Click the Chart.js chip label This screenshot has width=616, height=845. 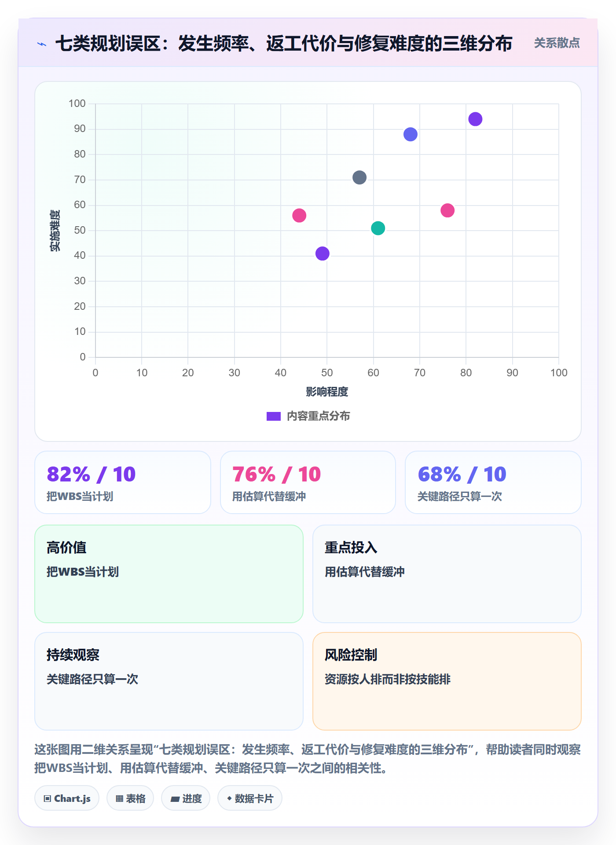(72, 799)
